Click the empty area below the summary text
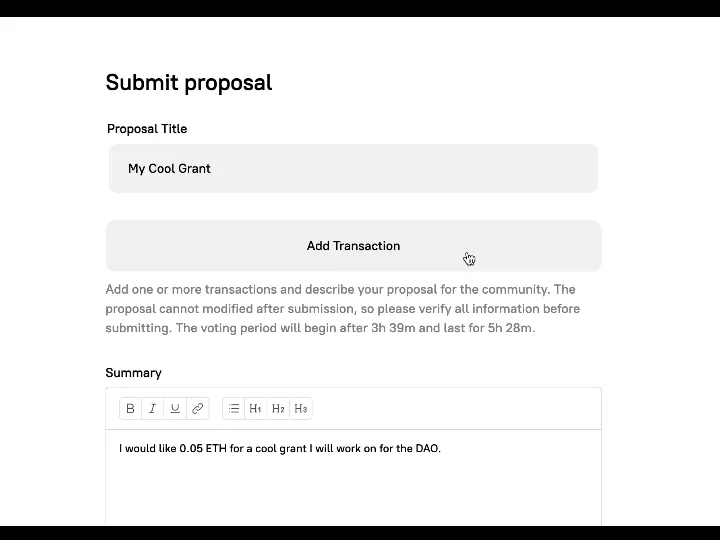720x540 pixels. (353, 490)
